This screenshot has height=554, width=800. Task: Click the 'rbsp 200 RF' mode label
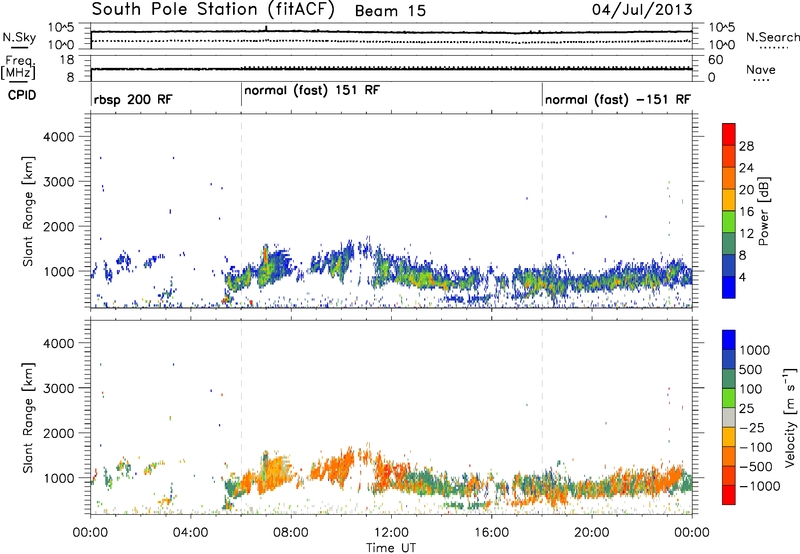(133, 100)
